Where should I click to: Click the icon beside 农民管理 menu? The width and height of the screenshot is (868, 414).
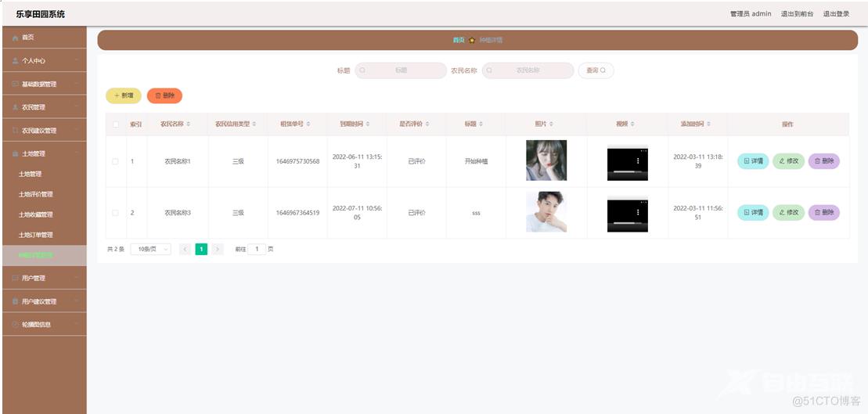click(15, 107)
